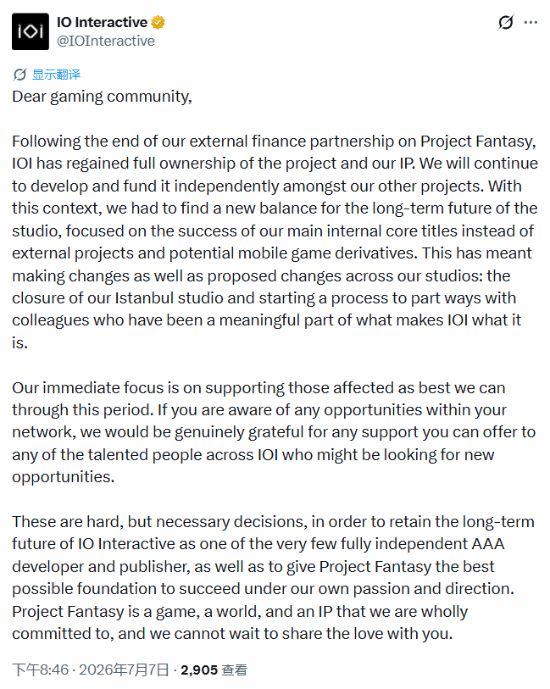Click the Grok icon beside the more menu
The height and width of the screenshot is (689, 550).
click(x=506, y=22)
